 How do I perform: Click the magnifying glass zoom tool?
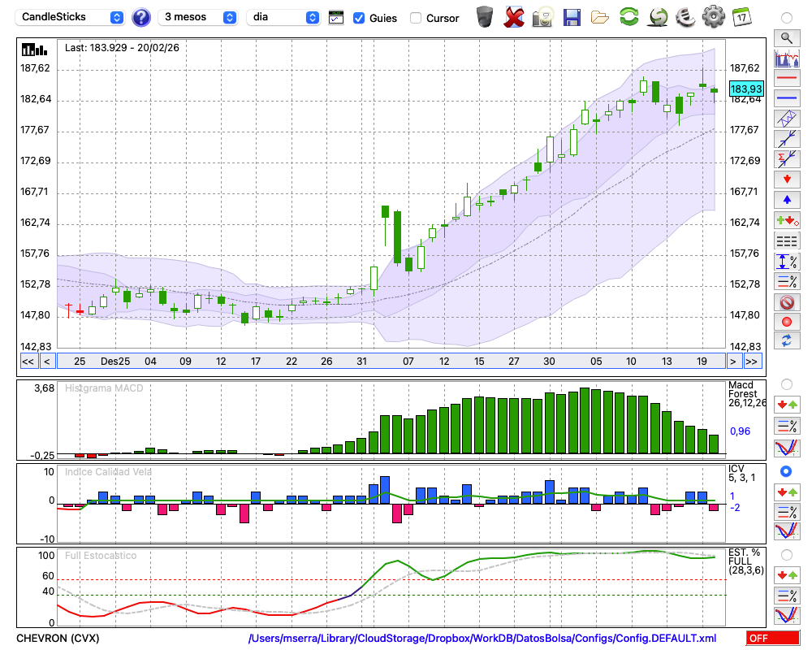786,37
